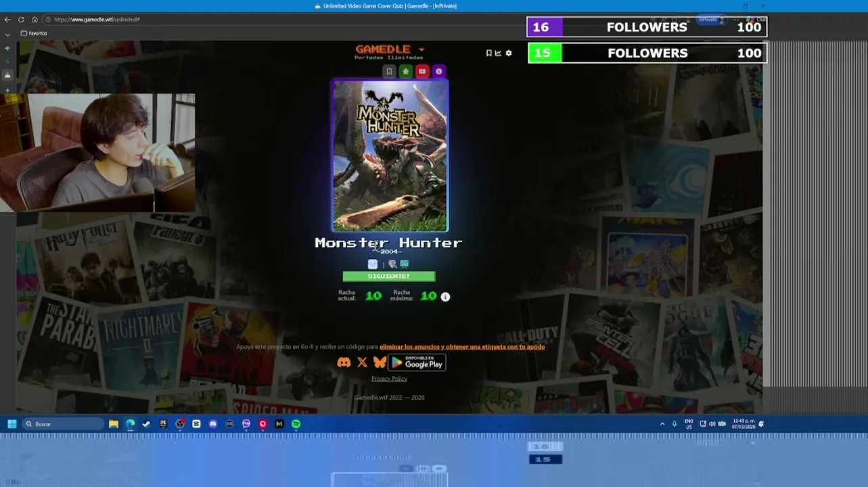Viewport: 868px width, 487px height.
Task: Click the ad removal Ko-fi link
Action: pyautogui.click(x=462, y=347)
